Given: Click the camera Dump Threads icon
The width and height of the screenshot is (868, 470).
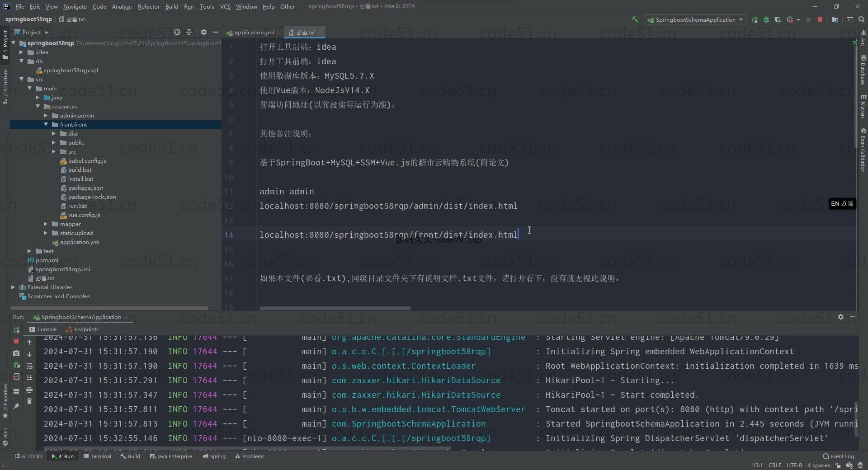Looking at the screenshot, I should point(16,353).
